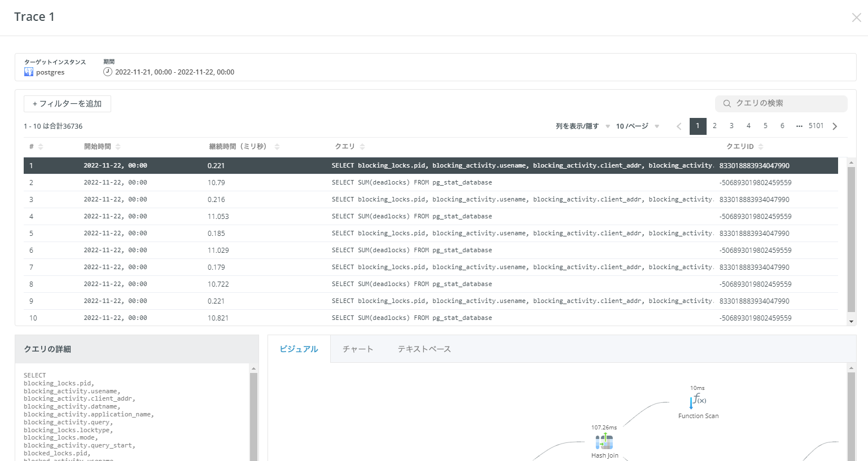Select row 8 with duration 10.722
Screen dimensions: 868x461
click(431, 284)
